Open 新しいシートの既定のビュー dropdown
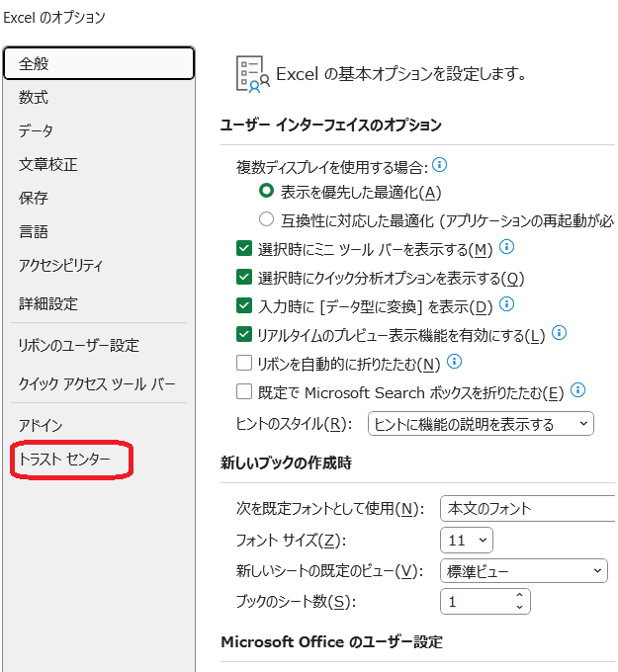Image resolution: width=618 pixels, height=672 pixels. point(524,571)
